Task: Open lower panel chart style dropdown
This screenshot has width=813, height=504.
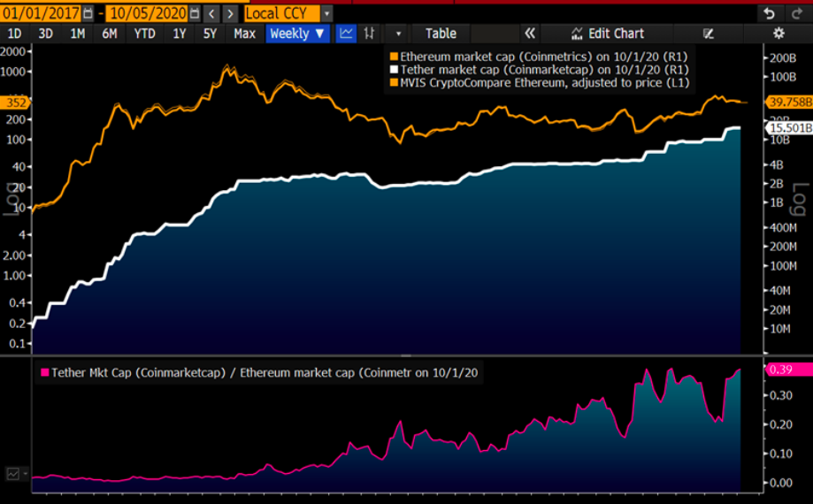Action: click(17, 474)
